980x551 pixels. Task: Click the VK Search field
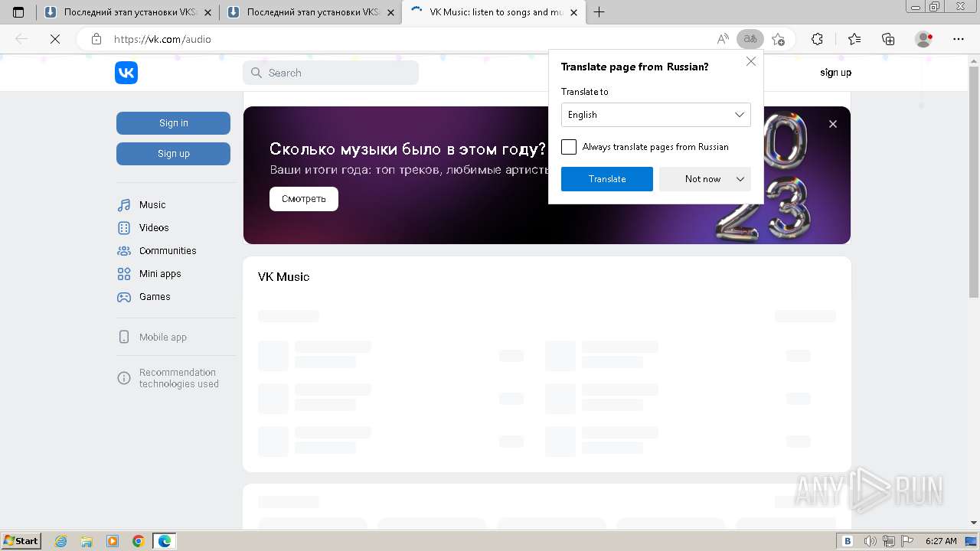point(331,73)
